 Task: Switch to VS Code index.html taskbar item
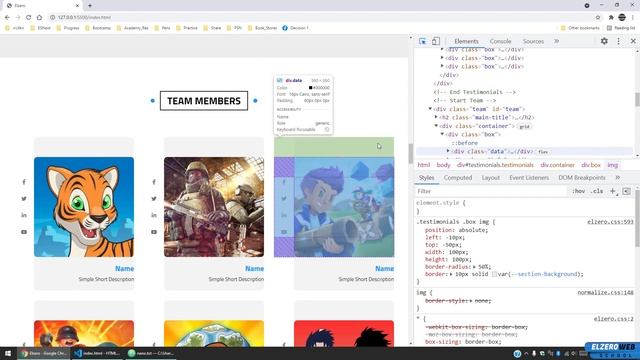coord(98,353)
